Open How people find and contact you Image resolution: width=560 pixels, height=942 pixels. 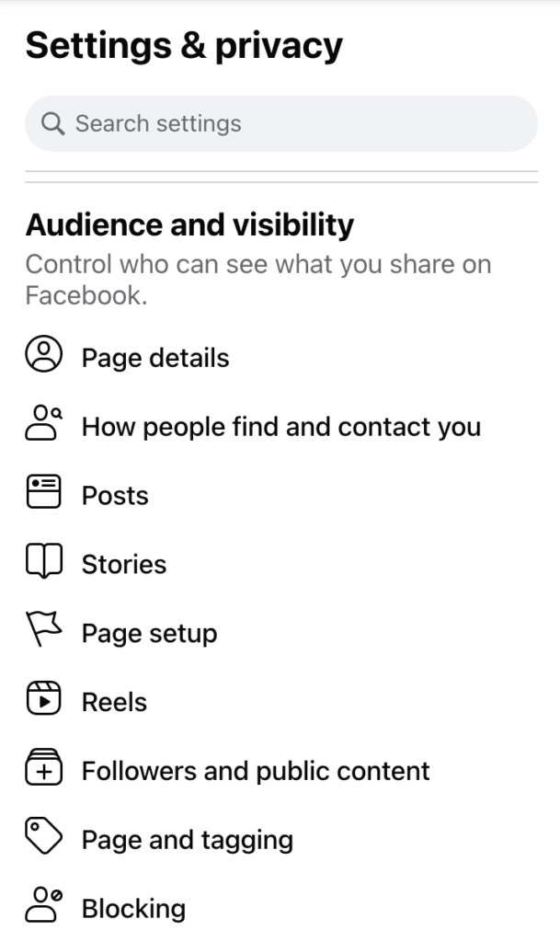[x=281, y=427]
